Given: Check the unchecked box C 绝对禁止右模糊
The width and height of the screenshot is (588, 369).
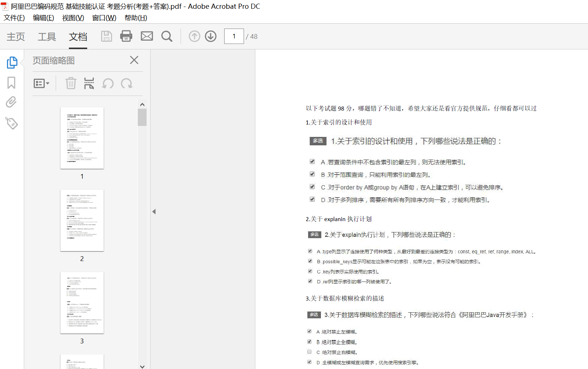Looking at the screenshot, I should click(x=309, y=352).
